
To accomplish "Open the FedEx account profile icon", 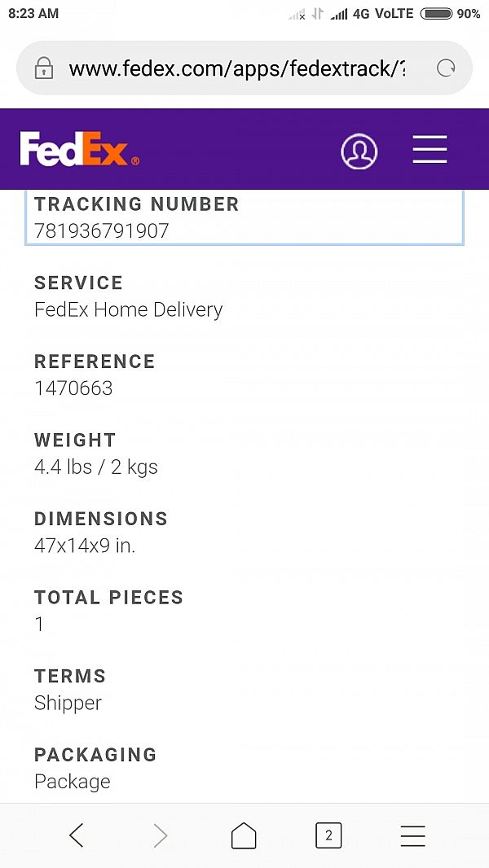I will click(x=359, y=151).
